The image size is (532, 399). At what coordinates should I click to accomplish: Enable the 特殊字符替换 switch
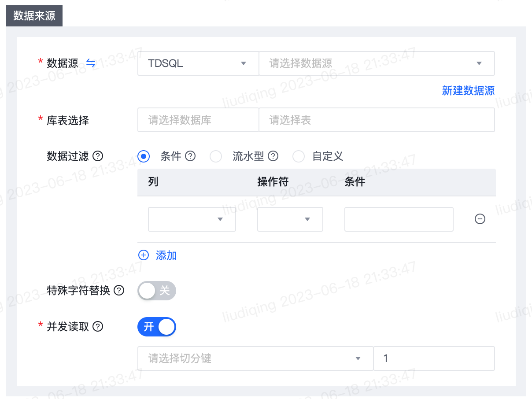pos(157,291)
